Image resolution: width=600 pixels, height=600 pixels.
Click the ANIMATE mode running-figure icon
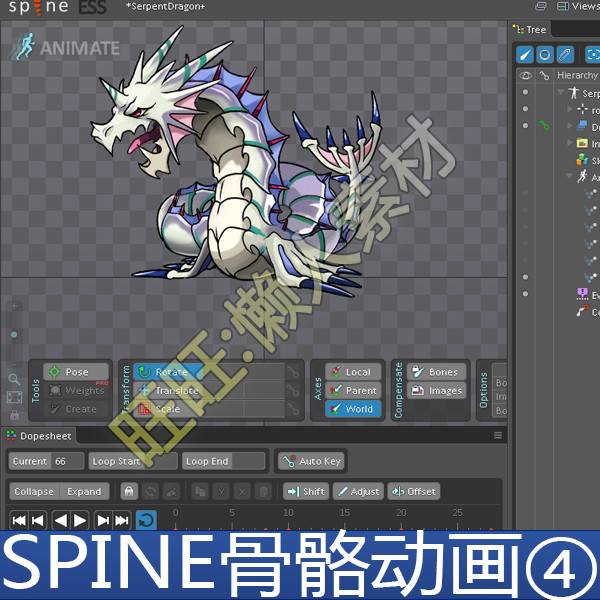23,47
